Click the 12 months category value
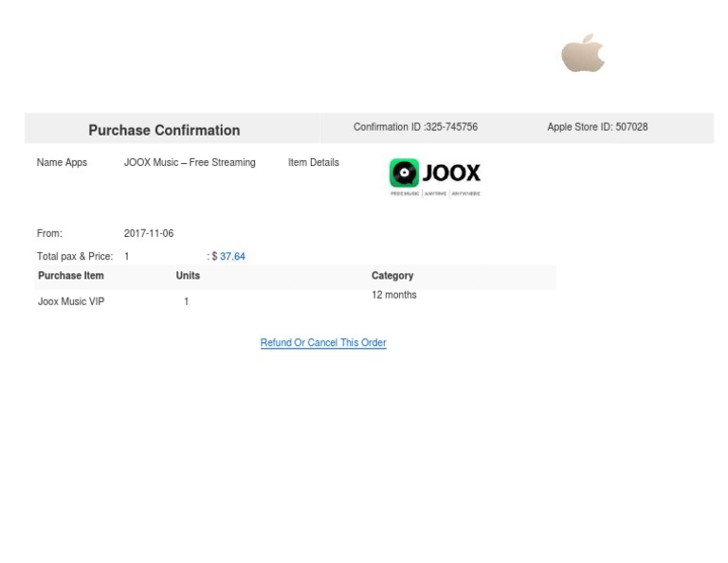Viewport: 728px width, 563px height. 393,295
